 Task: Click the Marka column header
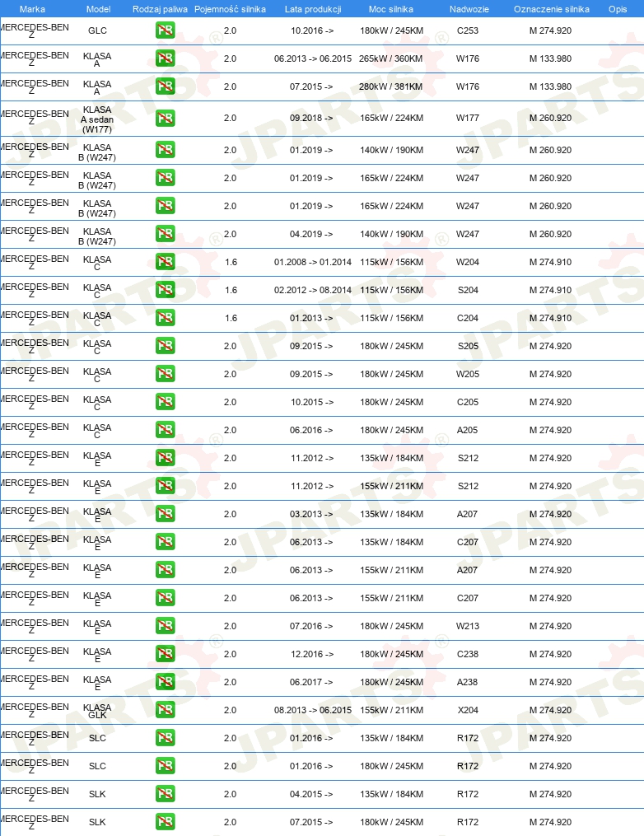pos(32,9)
